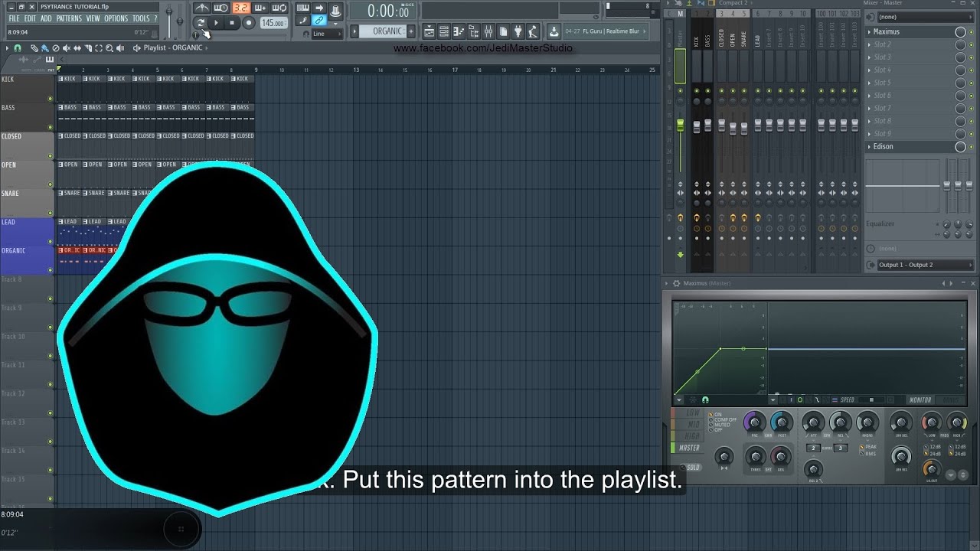Select COMP OFF option in Maximus

(x=722, y=419)
